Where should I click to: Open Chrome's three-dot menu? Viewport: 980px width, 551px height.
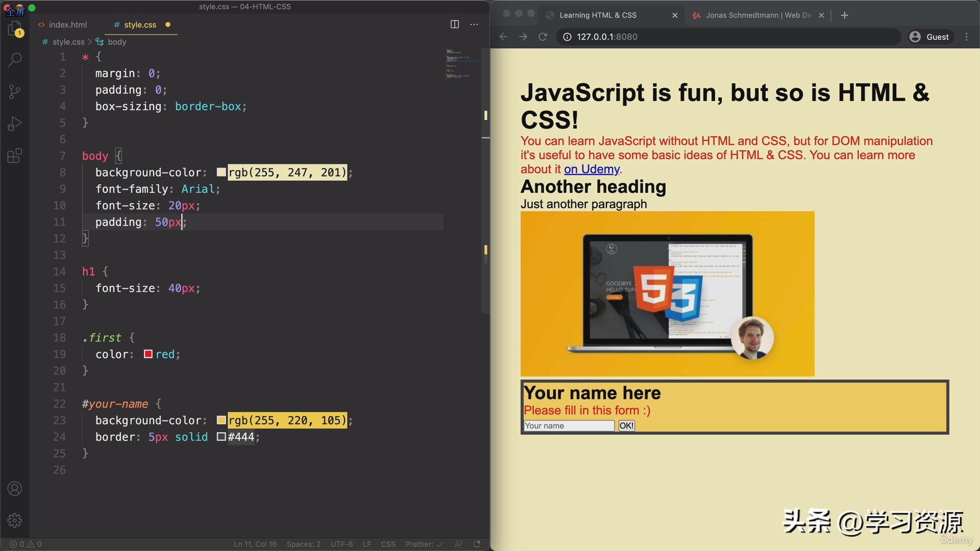966,37
